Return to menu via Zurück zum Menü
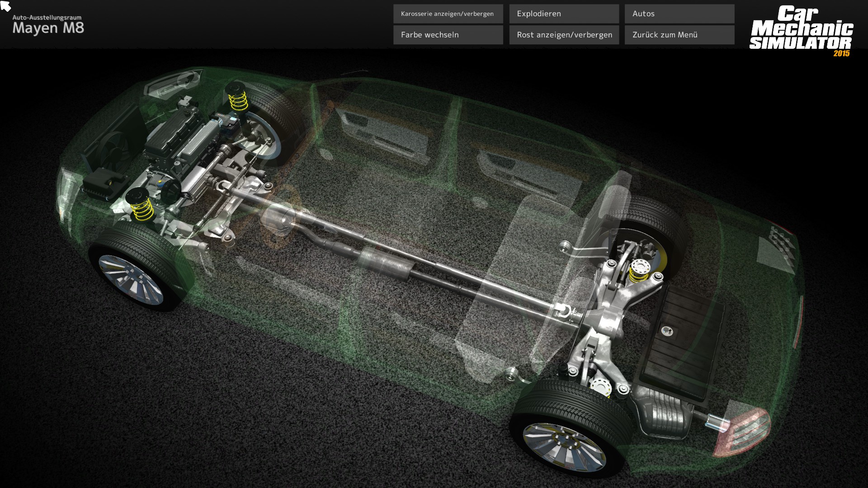Screen dimensions: 868x488 tap(679, 35)
